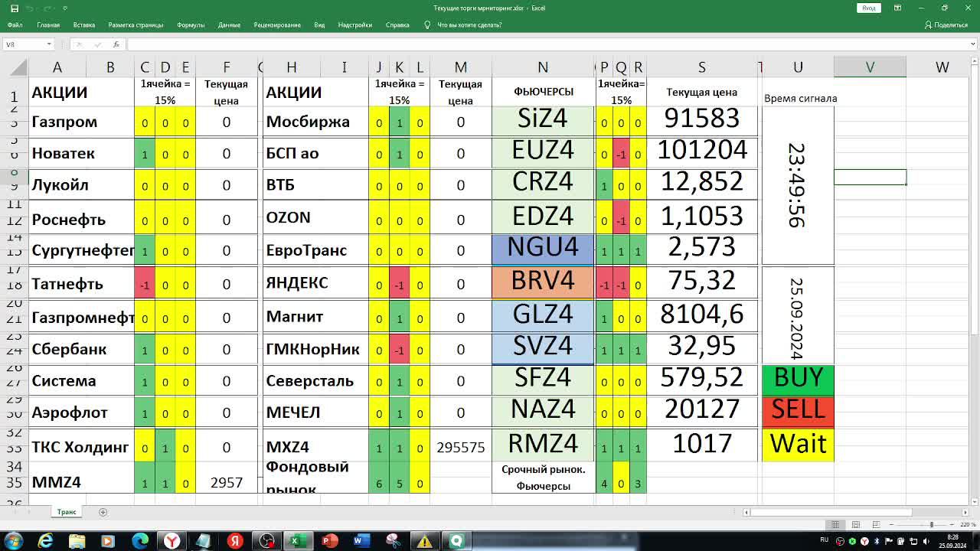Click the formula bar cancel X icon
Screen dimensions: 980x551
79,44
